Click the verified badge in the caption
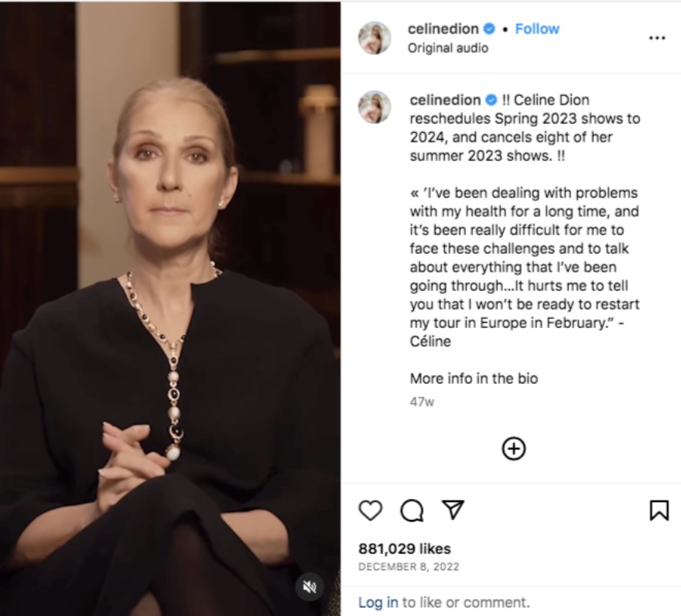This screenshot has height=616, width=681. coord(489,100)
